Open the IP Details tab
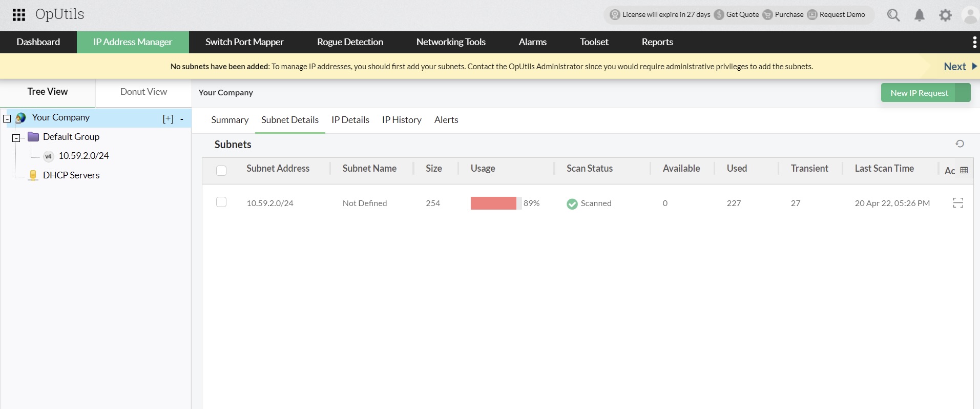The width and height of the screenshot is (980, 409). pyautogui.click(x=350, y=120)
